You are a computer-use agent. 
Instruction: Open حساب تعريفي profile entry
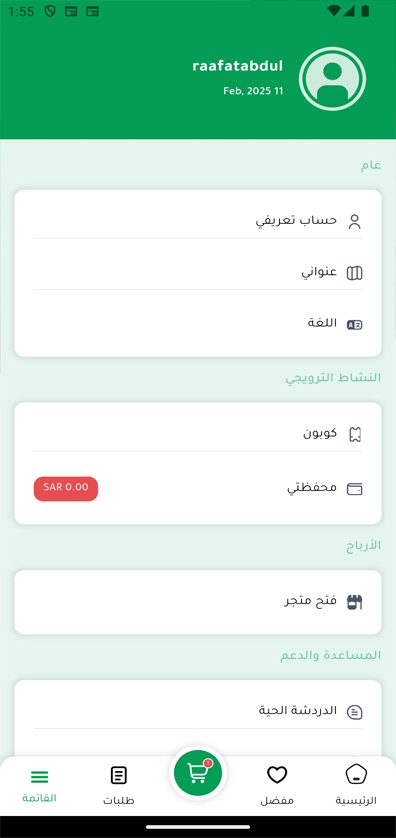198,222
